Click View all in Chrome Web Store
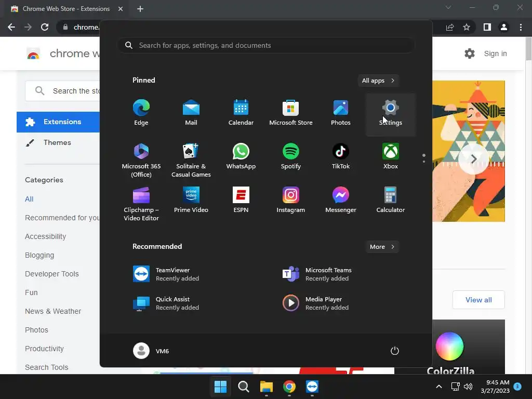Viewport: 532px width, 399px height. point(478,300)
